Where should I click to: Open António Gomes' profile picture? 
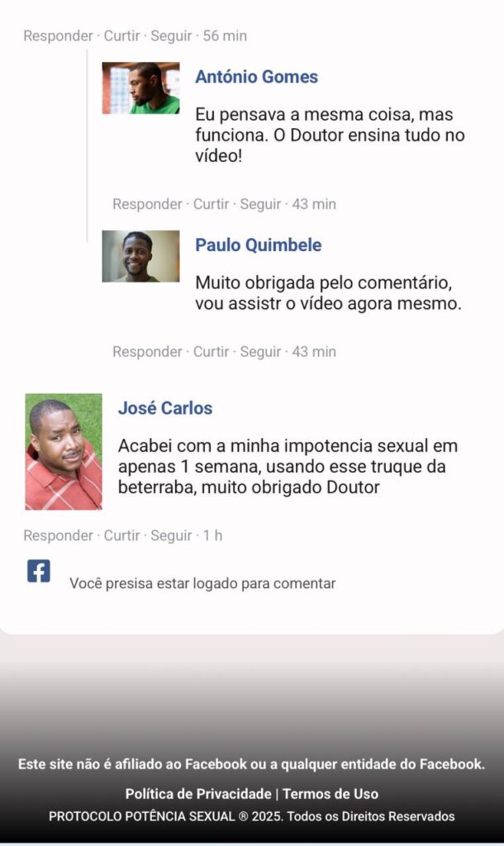tap(140, 88)
